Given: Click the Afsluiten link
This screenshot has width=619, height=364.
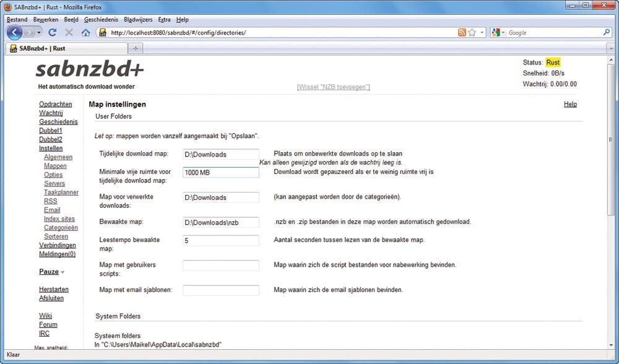Looking at the screenshot, I should click(x=51, y=298).
